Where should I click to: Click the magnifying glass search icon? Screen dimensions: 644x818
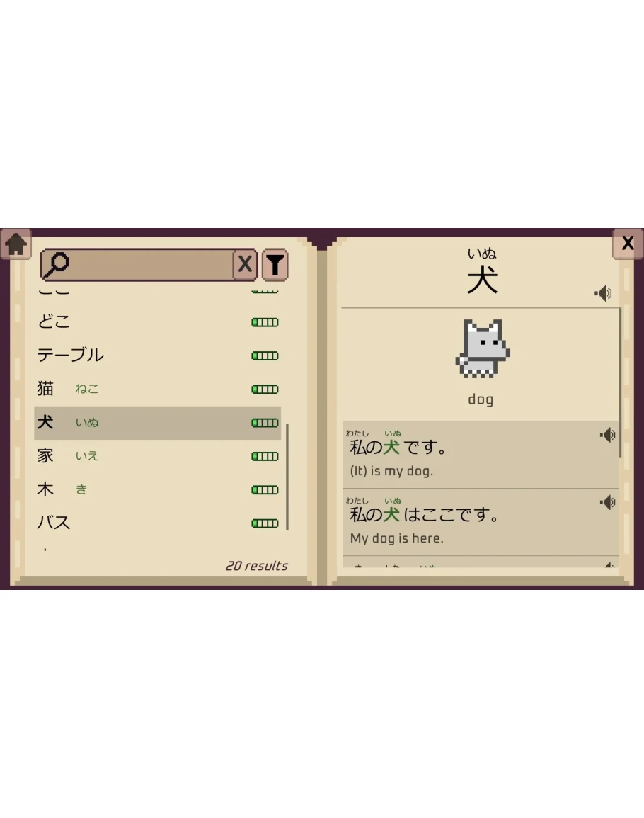(57, 264)
